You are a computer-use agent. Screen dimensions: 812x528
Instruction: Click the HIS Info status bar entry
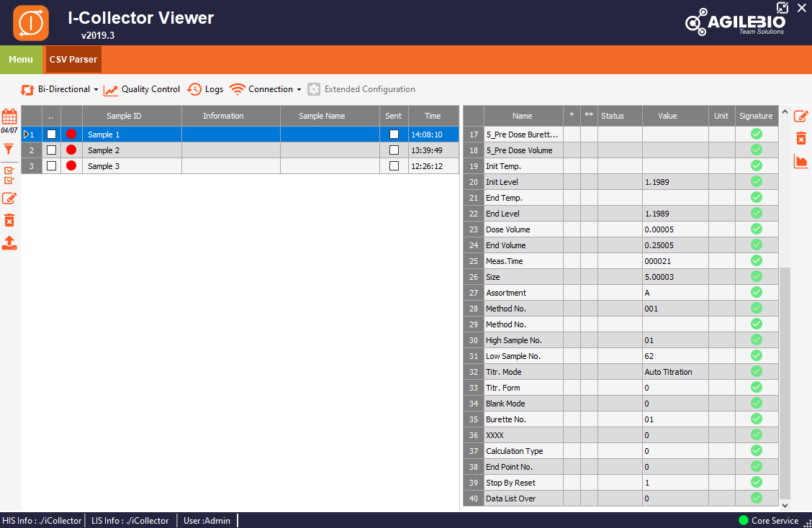(42, 521)
